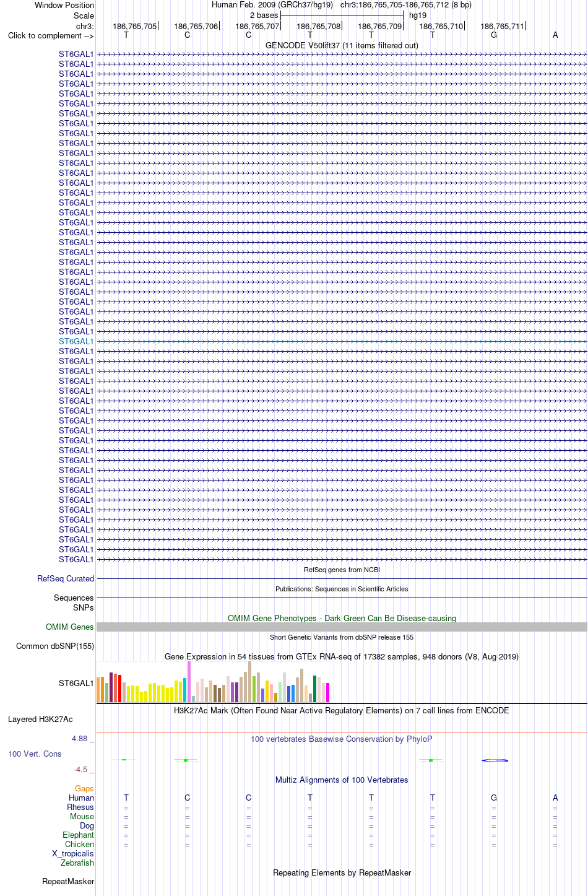Click the Dog alignment row label
The height and width of the screenshot is (896, 588).
[x=87, y=826]
